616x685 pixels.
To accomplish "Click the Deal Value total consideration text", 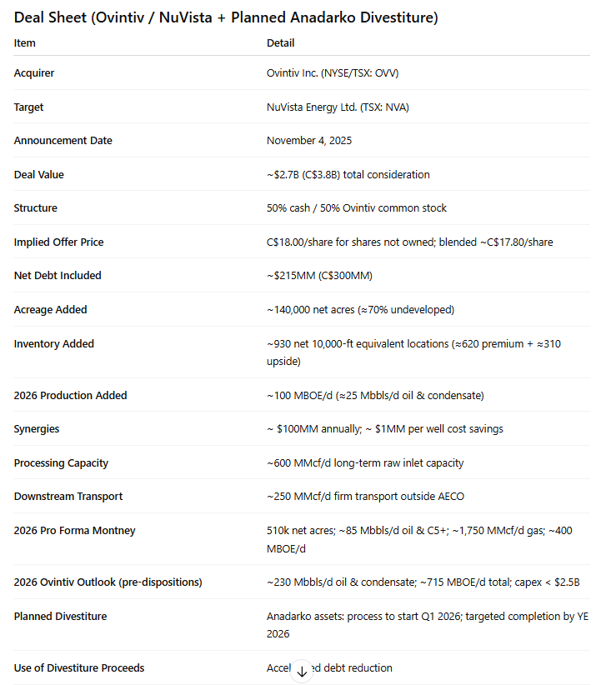I will click(x=348, y=174).
